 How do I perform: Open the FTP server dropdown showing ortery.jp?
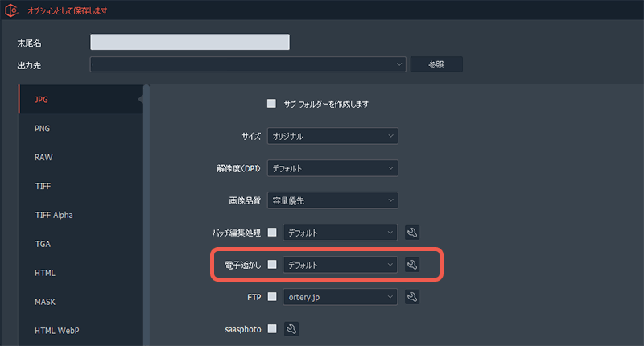(x=341, y=296)
